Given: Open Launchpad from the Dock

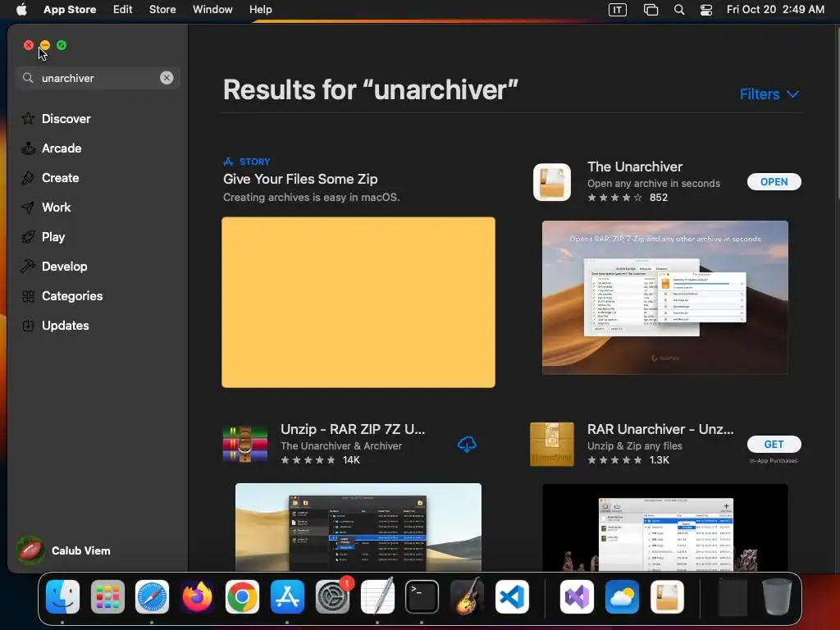Looking at the screenshot, I should pos(107,597).
